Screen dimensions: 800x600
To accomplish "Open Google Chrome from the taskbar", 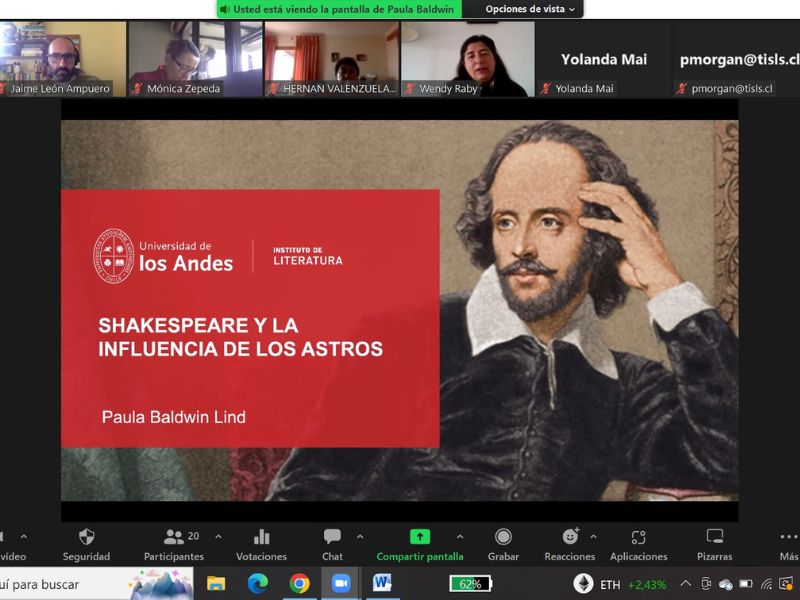I will pyautogui.click(x=299, y=583).
